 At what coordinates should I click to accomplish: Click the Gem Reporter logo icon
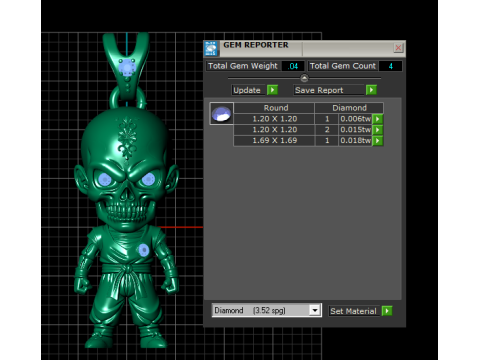(x=211, y=49)
